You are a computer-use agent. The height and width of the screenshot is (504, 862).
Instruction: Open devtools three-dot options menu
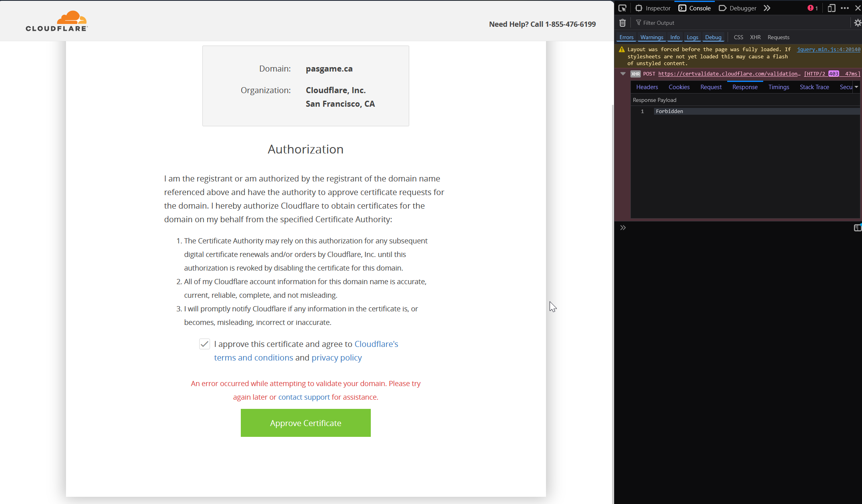coord(844,8)
